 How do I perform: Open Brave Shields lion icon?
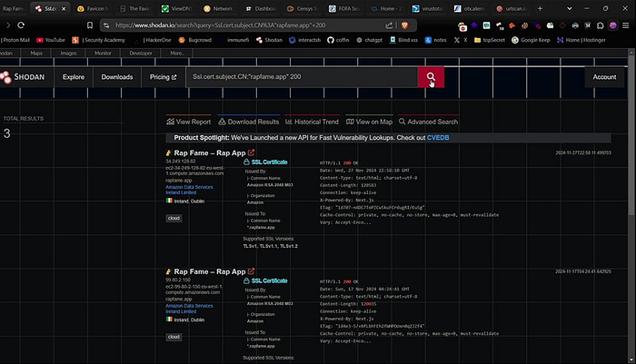click(404, 25)
